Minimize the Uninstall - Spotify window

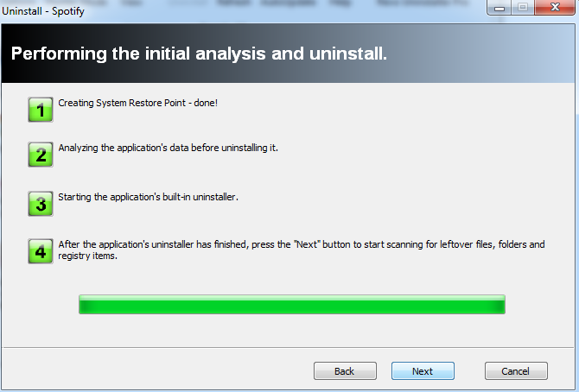click(499, 8)
